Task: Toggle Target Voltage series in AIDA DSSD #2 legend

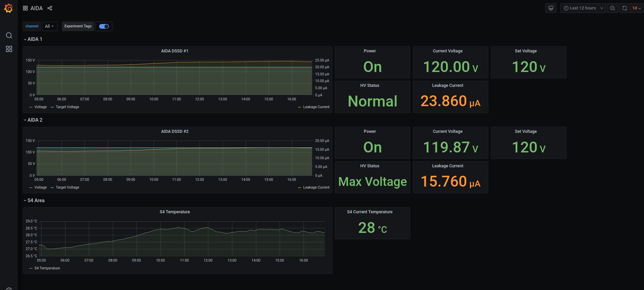Action: point(67,188)
